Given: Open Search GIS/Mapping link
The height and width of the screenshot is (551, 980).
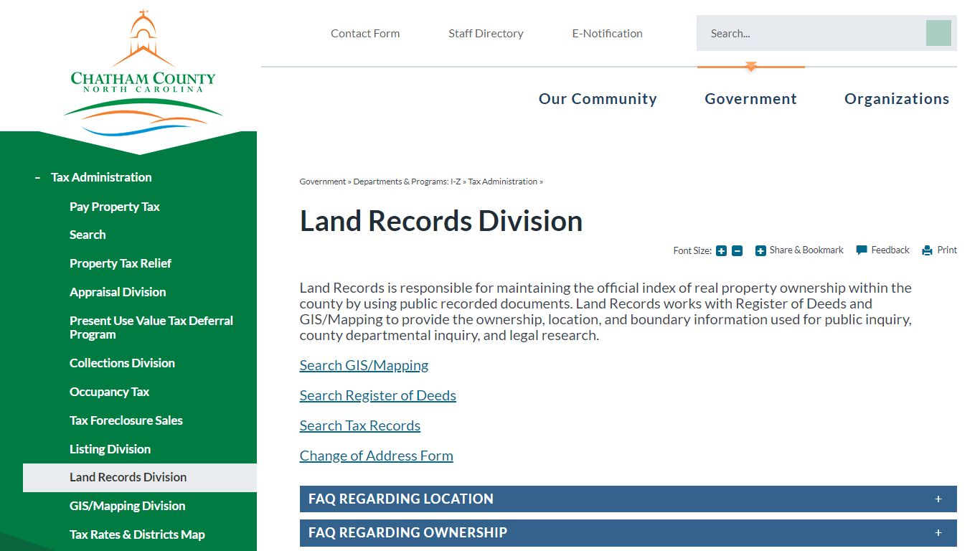Looking at the screenshot, I should (x=364, y=365).
